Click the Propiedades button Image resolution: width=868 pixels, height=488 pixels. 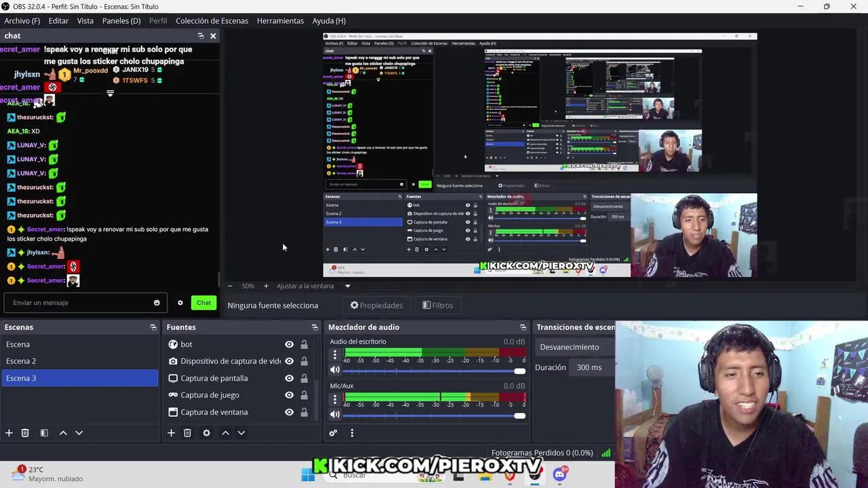[376, 306]
